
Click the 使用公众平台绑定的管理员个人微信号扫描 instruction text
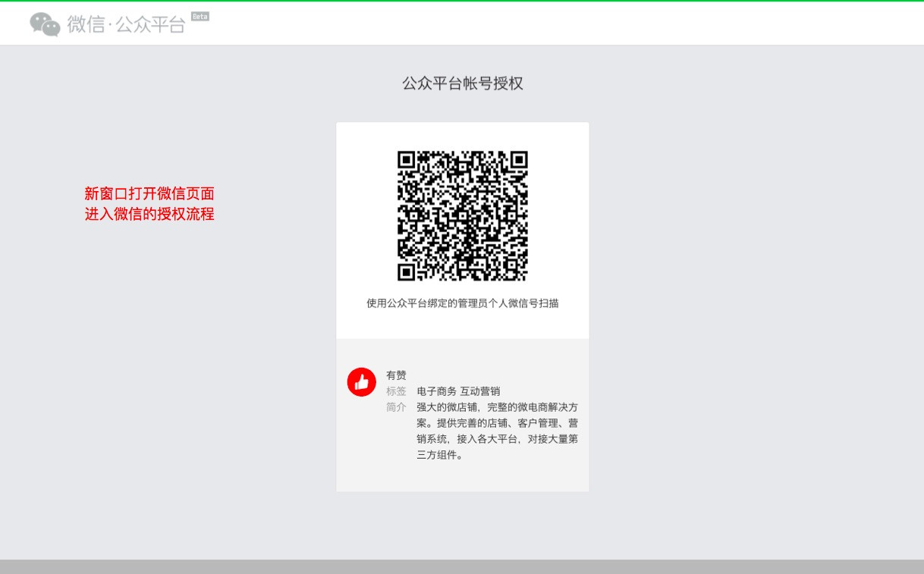click(x=463, y=303)
